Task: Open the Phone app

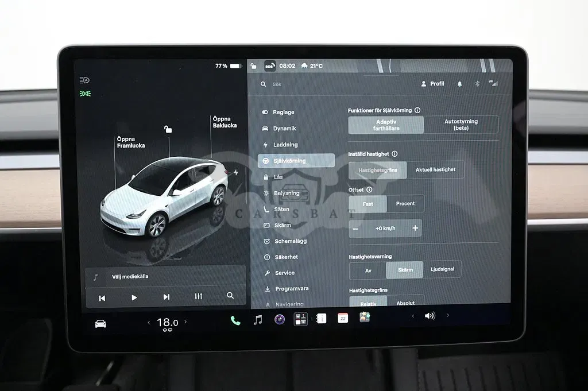Action: pyautogui.click(x=235, y=320)
